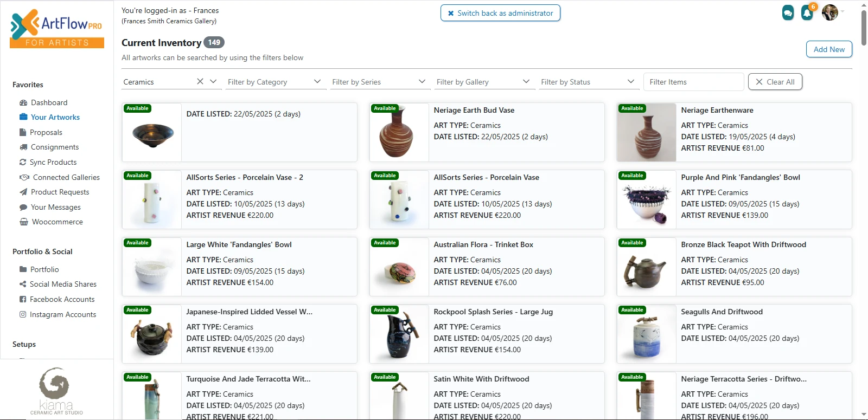868x420 pixels.
Task: Clear the Ceramics filter selection
Action: [200, 81]
